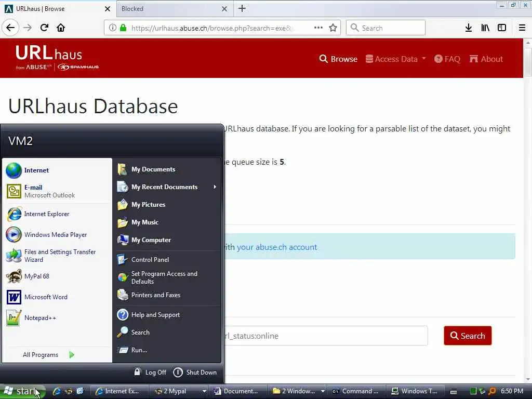
Task: Switch to Document... Word taskbar button
Action: (238, 391)
